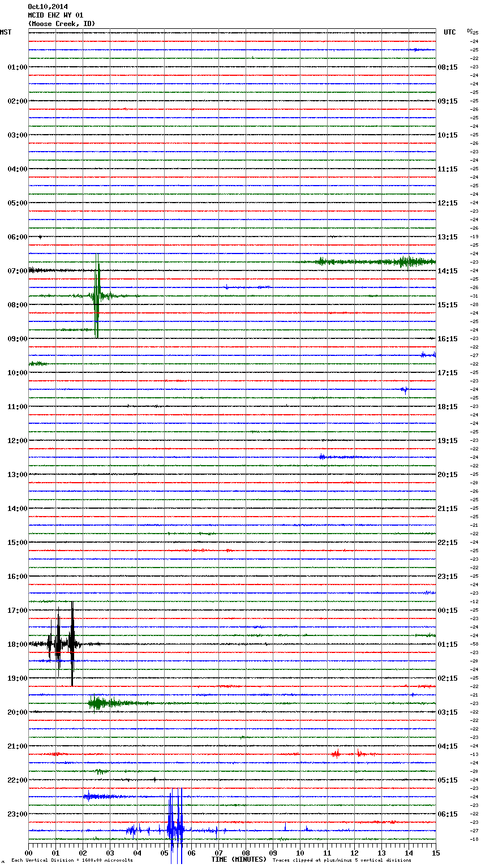Select the 18:00 MST time label
The height and width of the screenshot is (868, 481).
click(x=17, y=644)
